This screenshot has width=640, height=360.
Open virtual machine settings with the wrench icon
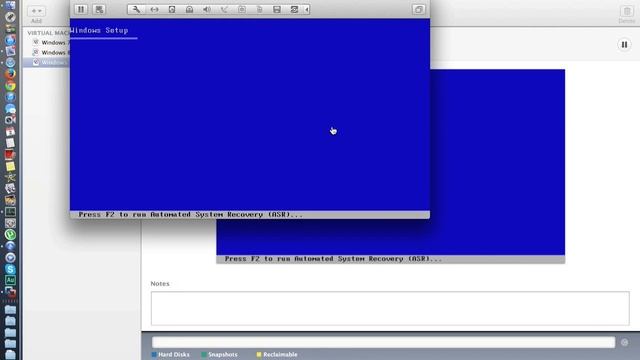(136, 9)
